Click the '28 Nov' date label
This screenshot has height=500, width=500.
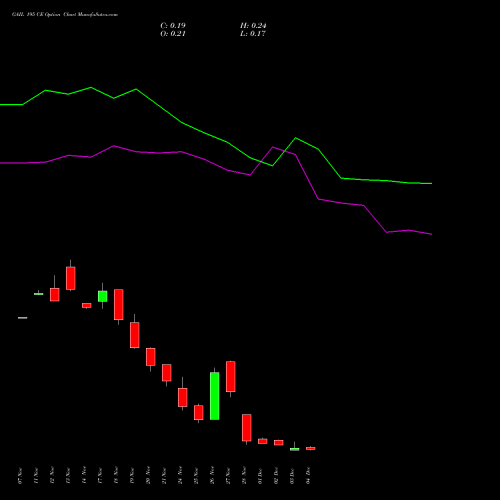click(244, 476)
